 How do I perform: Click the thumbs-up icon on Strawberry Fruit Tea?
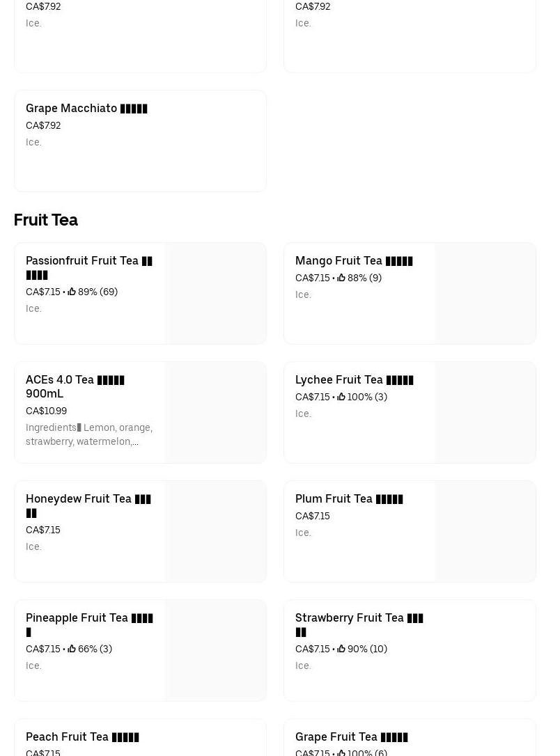pyautogui.click(x=341, y=649)
